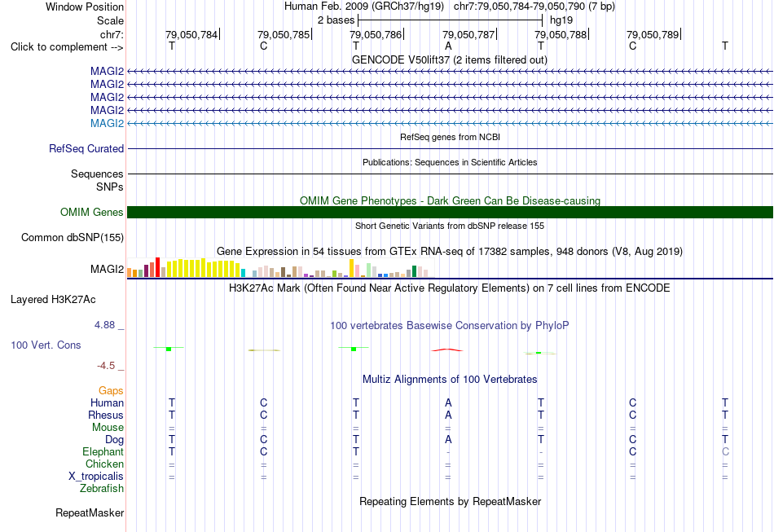Click 'Multiz Alignments of 100 Vertebrates' title

[x=450, y=379]
